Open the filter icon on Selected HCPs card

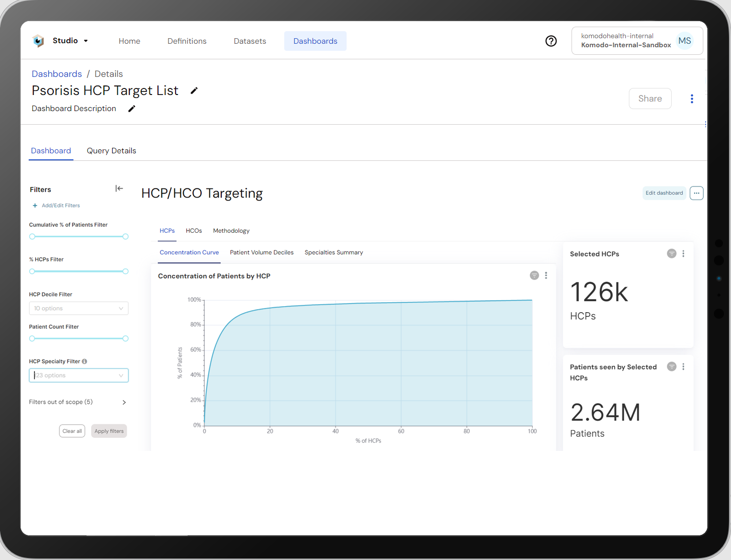click(x=671, y=253)
